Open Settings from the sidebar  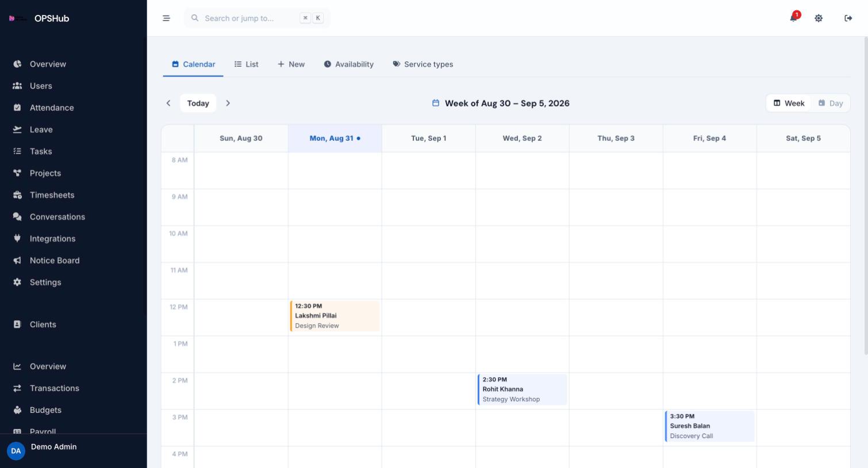pyautogui.click(x=74, y=282)
